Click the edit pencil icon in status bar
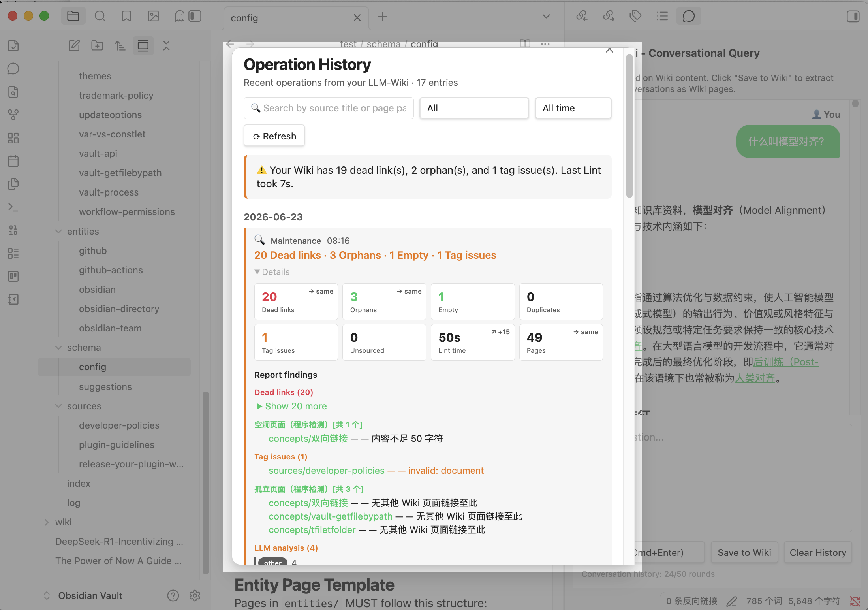This screenshot has height=610, width=868. (731, 601)
